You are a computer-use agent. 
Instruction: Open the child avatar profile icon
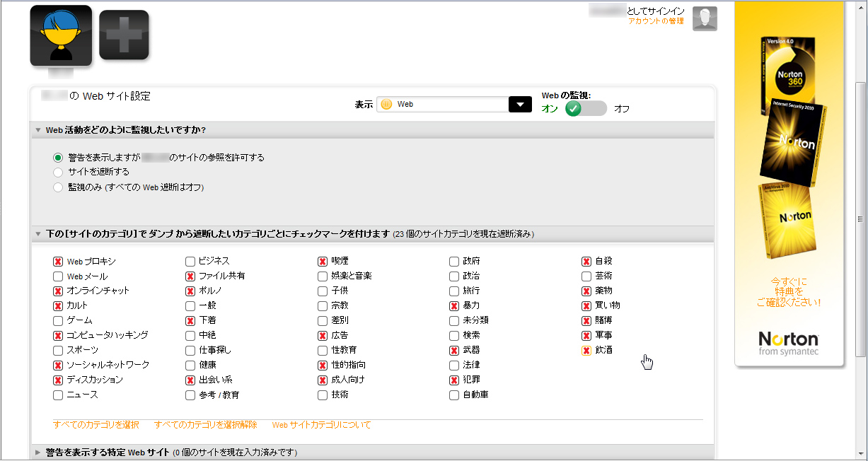60,34
